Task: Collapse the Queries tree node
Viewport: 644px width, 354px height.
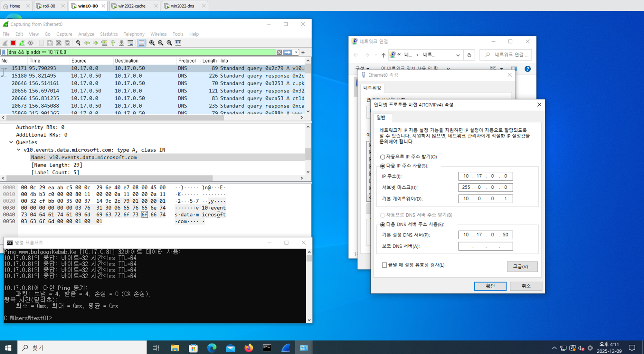Action: [x=11, y=142]
